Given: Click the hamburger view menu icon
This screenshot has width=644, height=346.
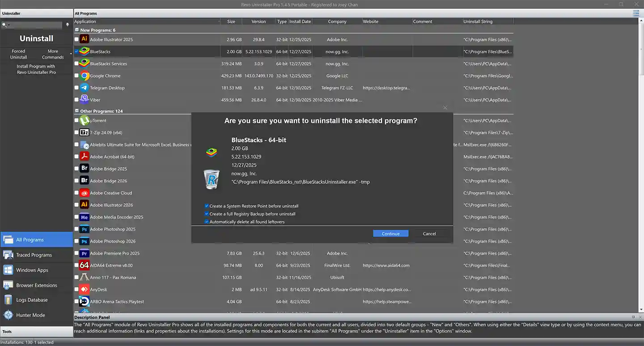Looking at the screenshot, I should (x=636, y=13).
